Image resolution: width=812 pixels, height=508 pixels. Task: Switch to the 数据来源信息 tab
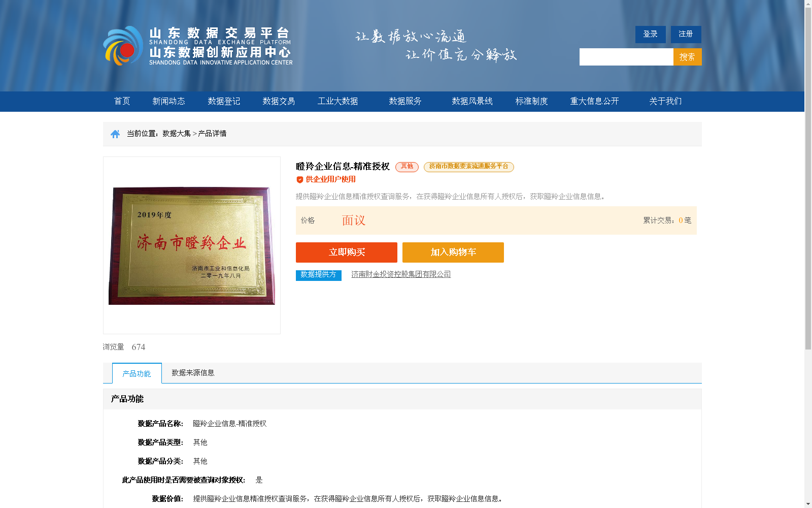pos(193,373)
